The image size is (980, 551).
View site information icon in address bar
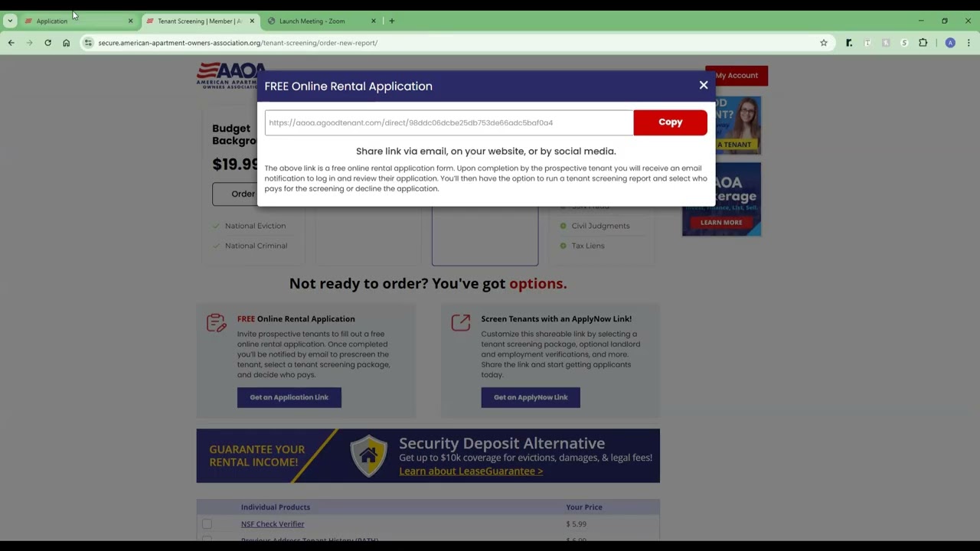coord(88,43)
